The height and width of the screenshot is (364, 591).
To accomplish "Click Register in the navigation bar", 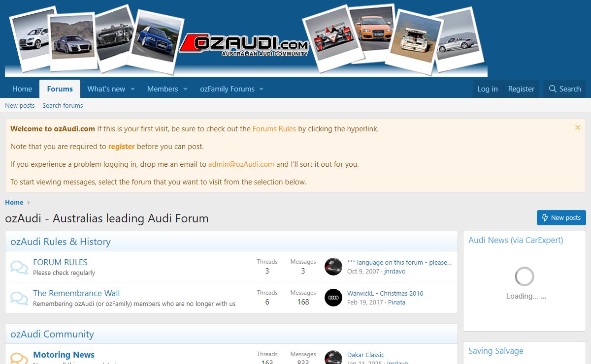I will pyautogui.click(x=521, y=89).
